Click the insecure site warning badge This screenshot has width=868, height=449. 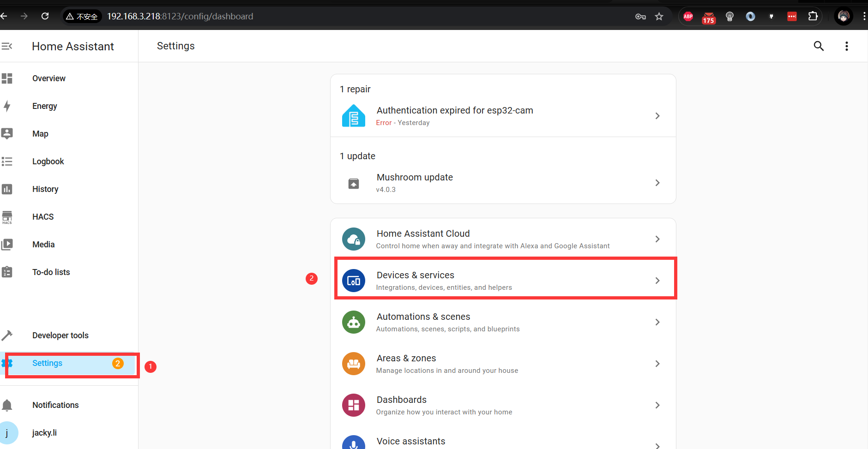click(x=82, y=17)
